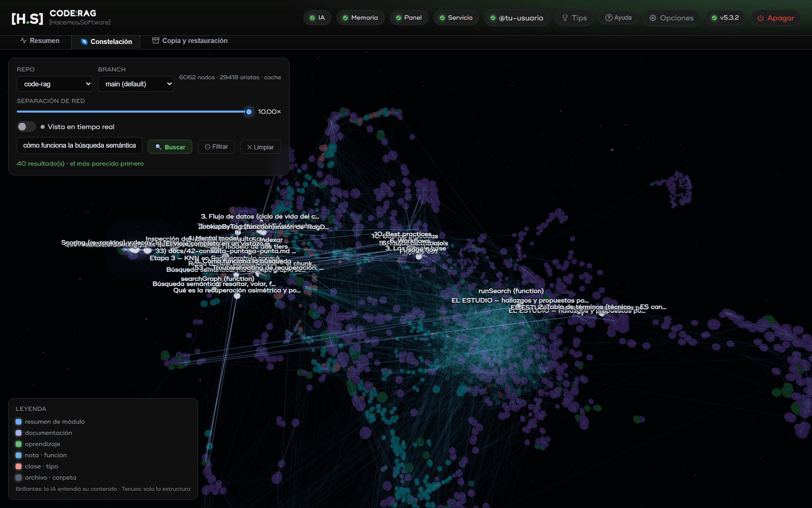
Task: Open Ayuda help question-mark icon
Action: 609,18
